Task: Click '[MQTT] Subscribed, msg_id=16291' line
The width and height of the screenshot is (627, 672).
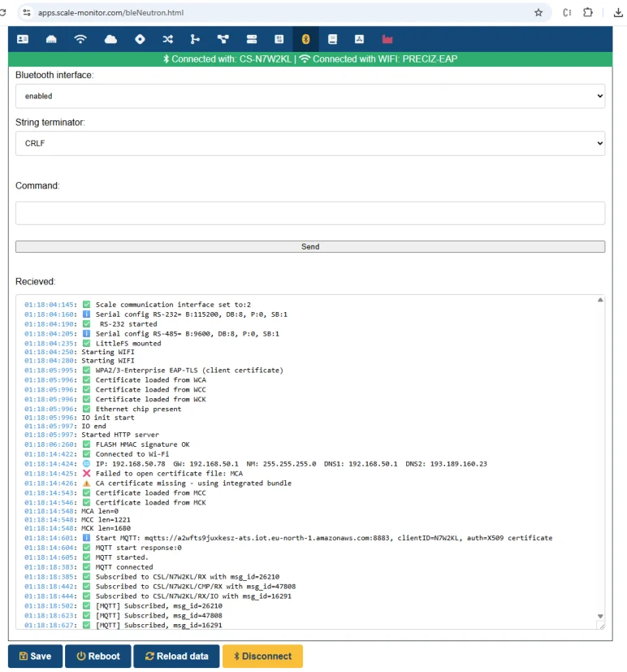Action: (123, 626)
